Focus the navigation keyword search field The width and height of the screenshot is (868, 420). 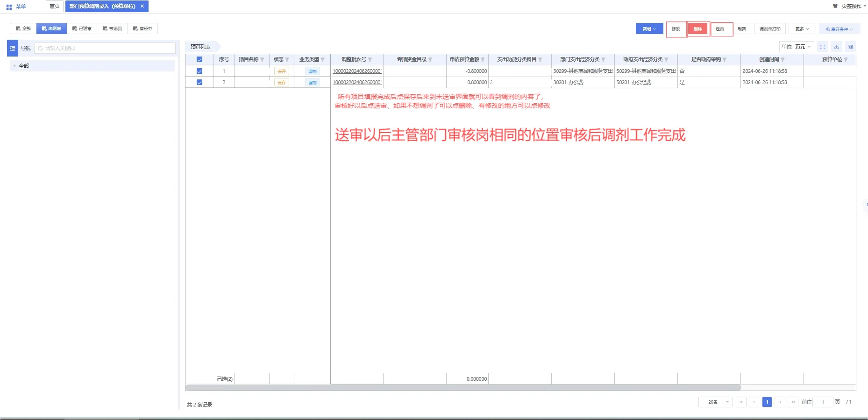[105, 48]
